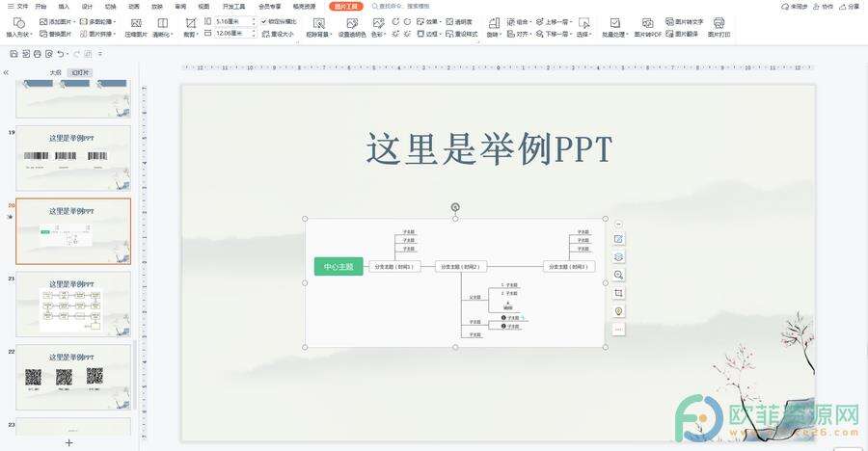Select slide 19 barcode thumbnail

pyautogui.click(x=73, y=158)
